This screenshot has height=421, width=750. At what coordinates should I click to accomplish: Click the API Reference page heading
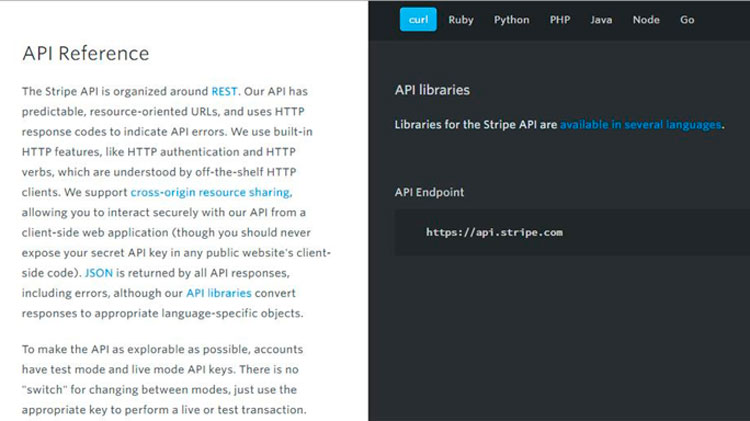coord(85,54)
